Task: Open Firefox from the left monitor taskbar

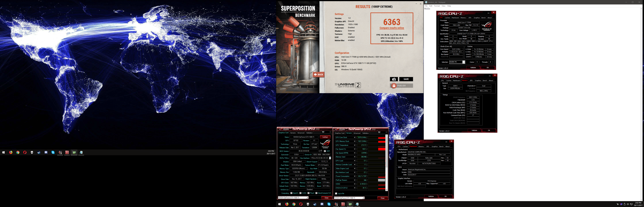Action: (x=11, y=152)
